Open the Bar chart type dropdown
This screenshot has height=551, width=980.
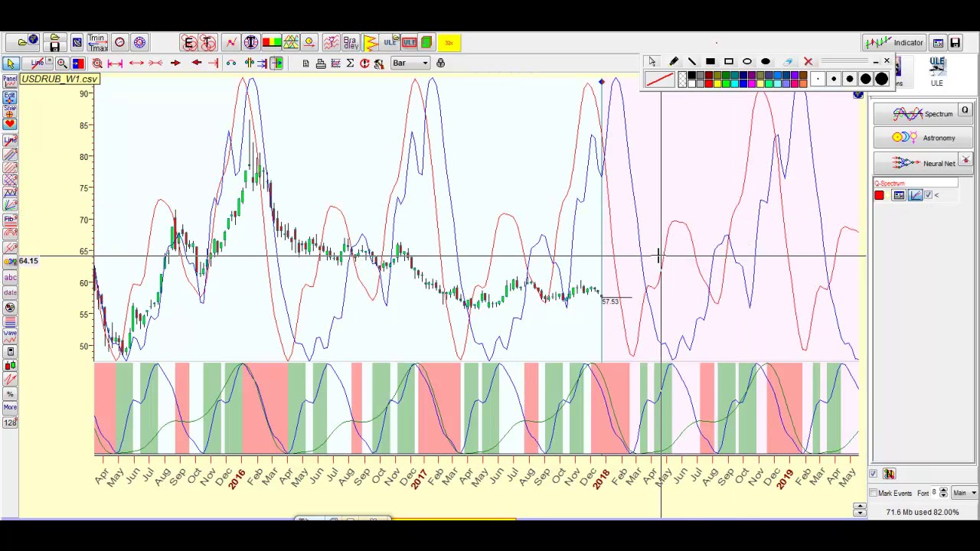(410, 63)
